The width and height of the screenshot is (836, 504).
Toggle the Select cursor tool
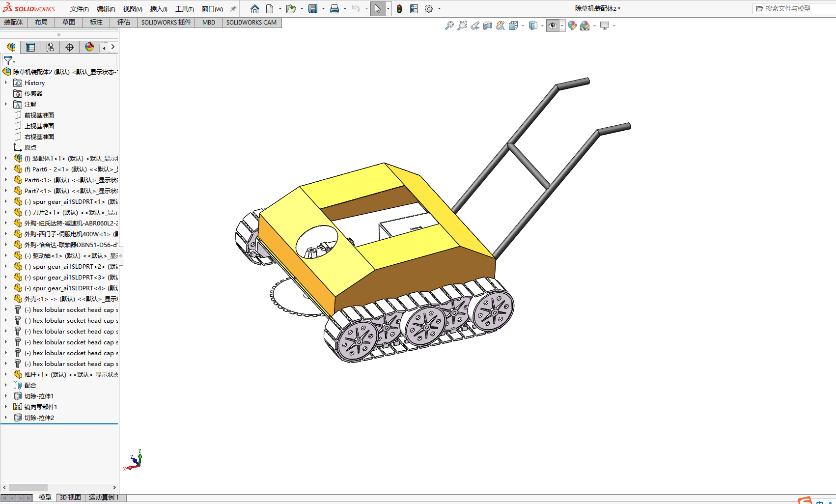coord(377,9)
